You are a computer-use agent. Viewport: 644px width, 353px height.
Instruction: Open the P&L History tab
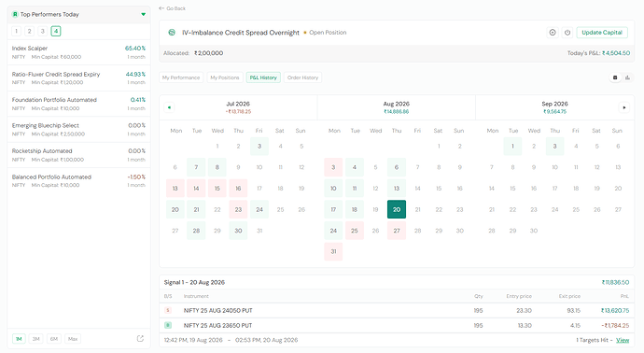[263, 78]
